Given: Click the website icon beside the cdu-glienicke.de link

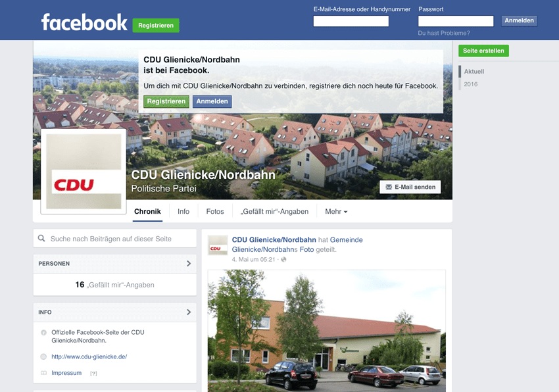Looking at the screenshot, I should point(43,356).
